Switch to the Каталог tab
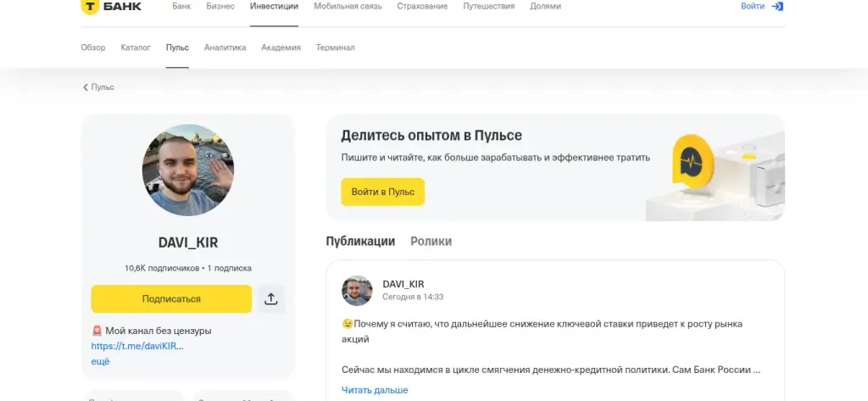The height and width of the screenshot is (401, 868). pyautogui.click(x=136, y=47)
